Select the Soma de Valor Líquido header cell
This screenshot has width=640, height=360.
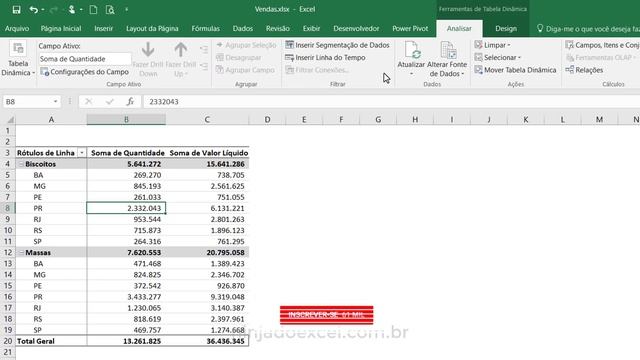[x=208, y=153]
